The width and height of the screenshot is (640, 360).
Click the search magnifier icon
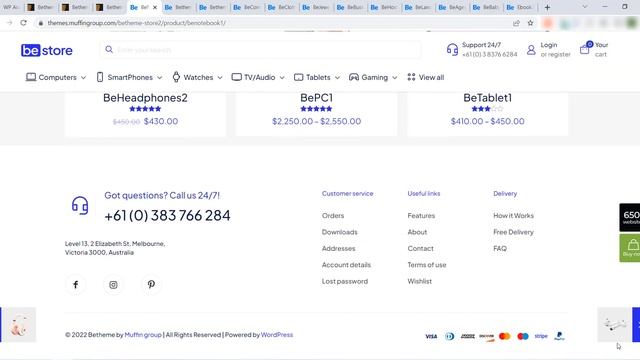pos(109,49)
